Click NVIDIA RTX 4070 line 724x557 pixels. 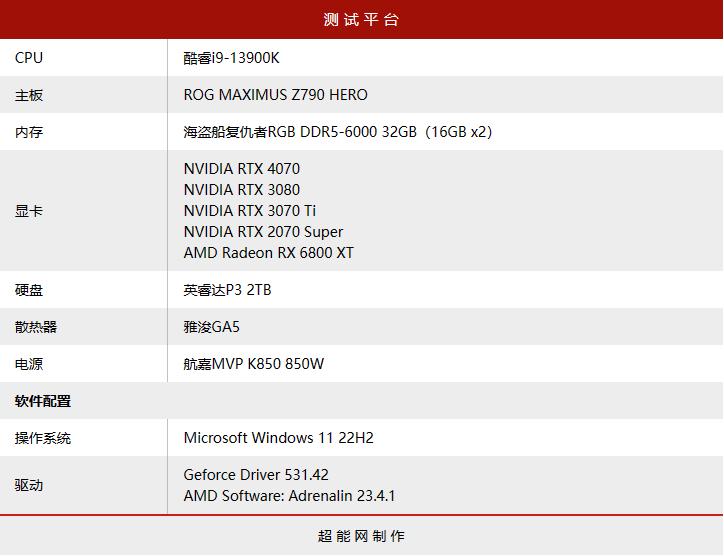click(242, 169)
